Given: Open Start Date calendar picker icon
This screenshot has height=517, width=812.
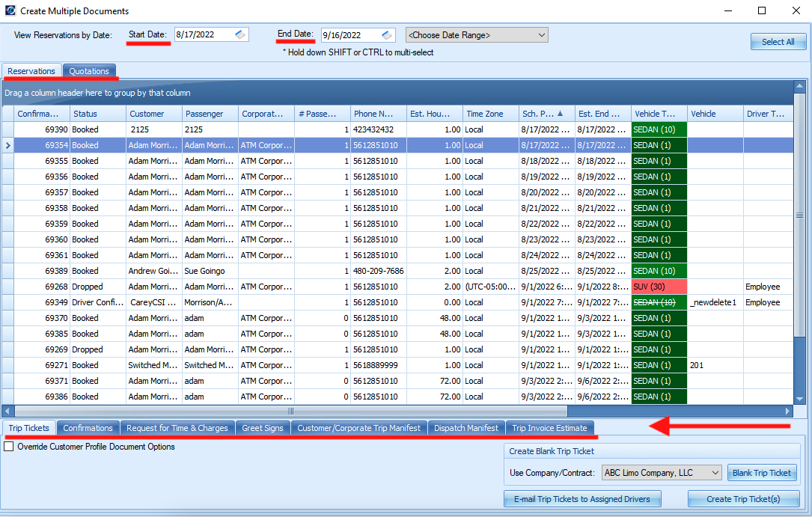Looking at the screenshot, I should pyautogui.click(x=239, y=34).
